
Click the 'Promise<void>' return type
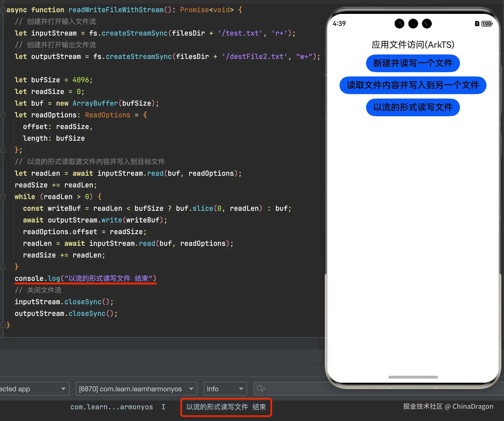pyautogui.click(x=207, y=10)
